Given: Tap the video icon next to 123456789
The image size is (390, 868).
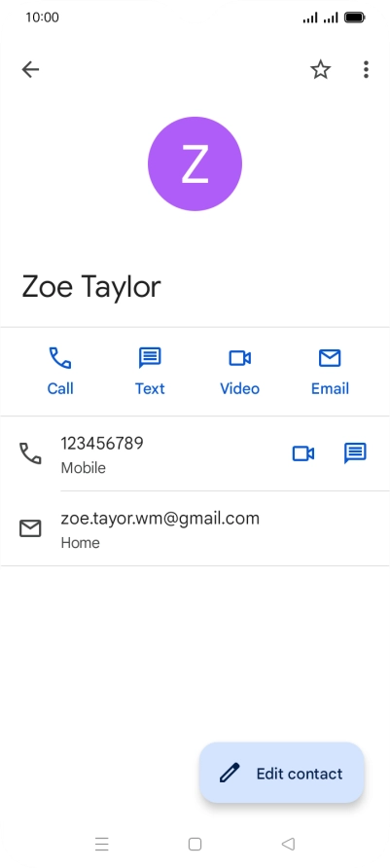Looking at the screenshot, I should point(303,453).
